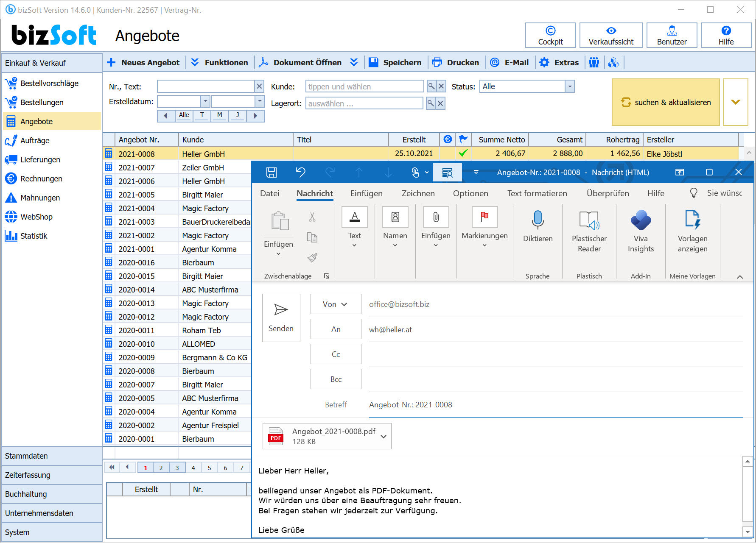Click the save icon in Outlook message title bar
756x543 pixels.
272,172
